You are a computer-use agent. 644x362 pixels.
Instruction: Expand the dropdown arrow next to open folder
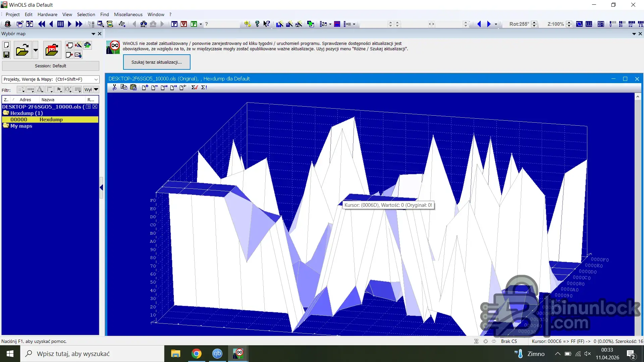click(x=36, y=50)
